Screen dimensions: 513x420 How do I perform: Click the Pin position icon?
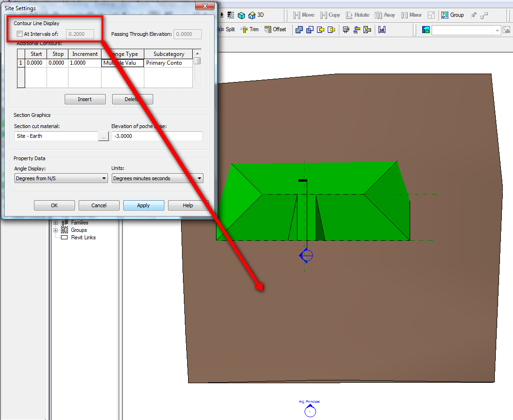click(473, 15)
